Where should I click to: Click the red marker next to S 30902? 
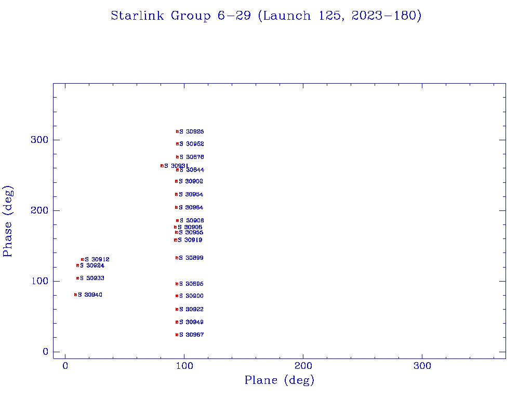[177, 181]
